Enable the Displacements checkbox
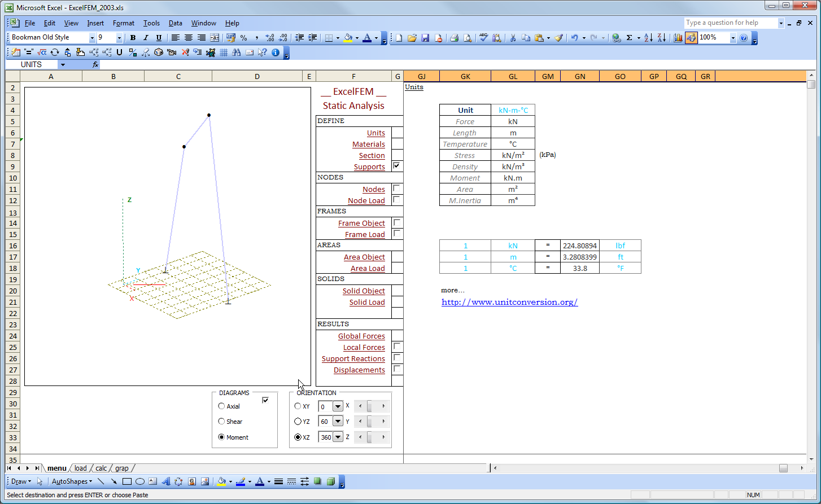The image size is (821, 504). pyautogui.click(x=396, y=369)
